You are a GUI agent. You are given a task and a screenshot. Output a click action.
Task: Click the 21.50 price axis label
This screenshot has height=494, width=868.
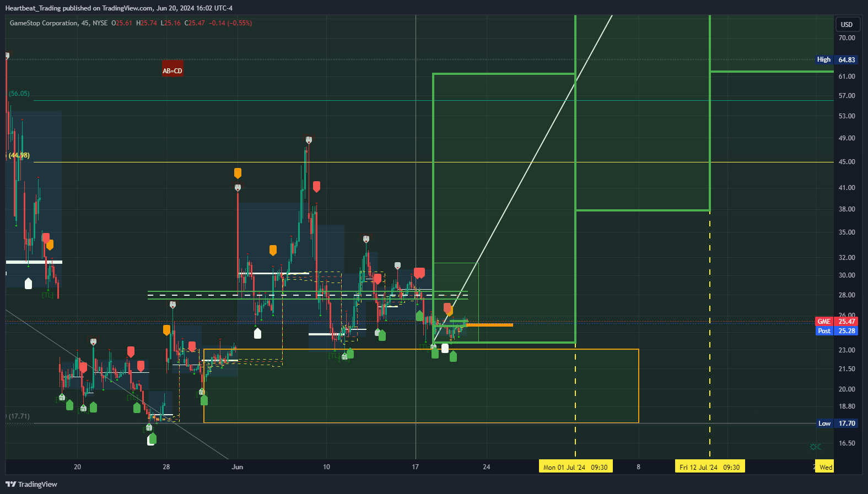point(847,369)
